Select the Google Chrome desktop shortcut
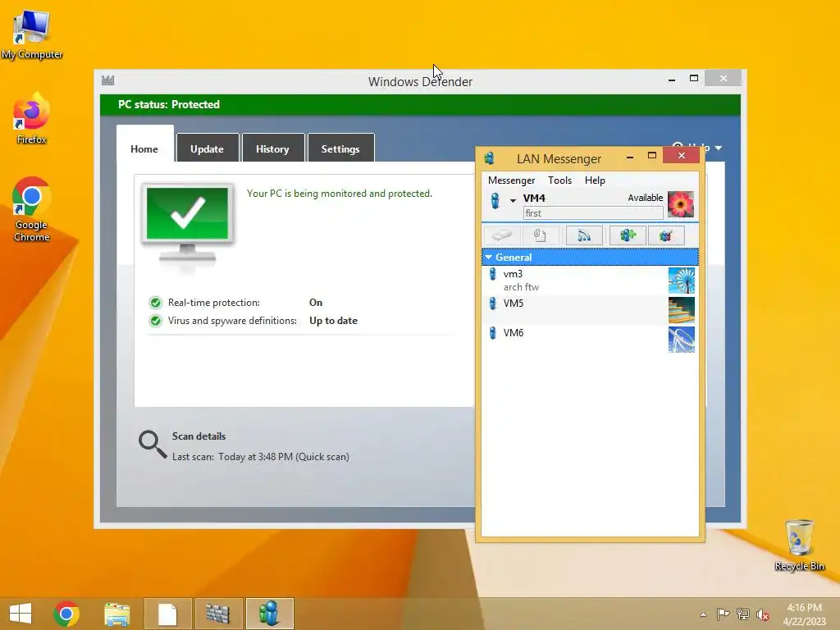 pyautogui.click(x=32, y=209)
